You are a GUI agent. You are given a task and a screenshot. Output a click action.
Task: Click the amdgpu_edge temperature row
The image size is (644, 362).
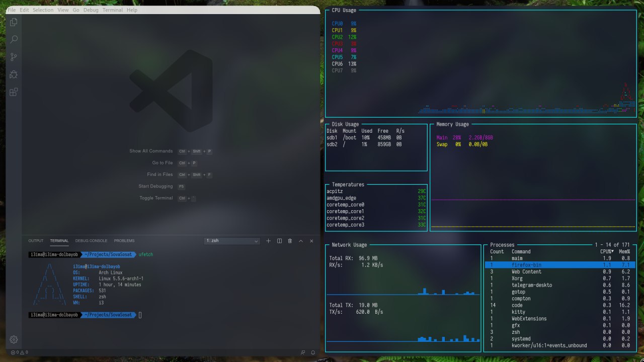click(376, 198)
